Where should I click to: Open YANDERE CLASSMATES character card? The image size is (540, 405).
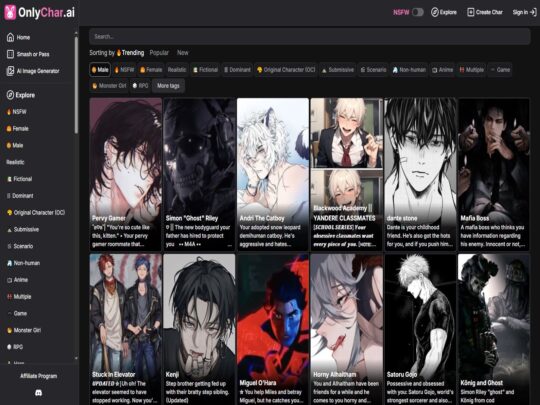pos(346,174)
